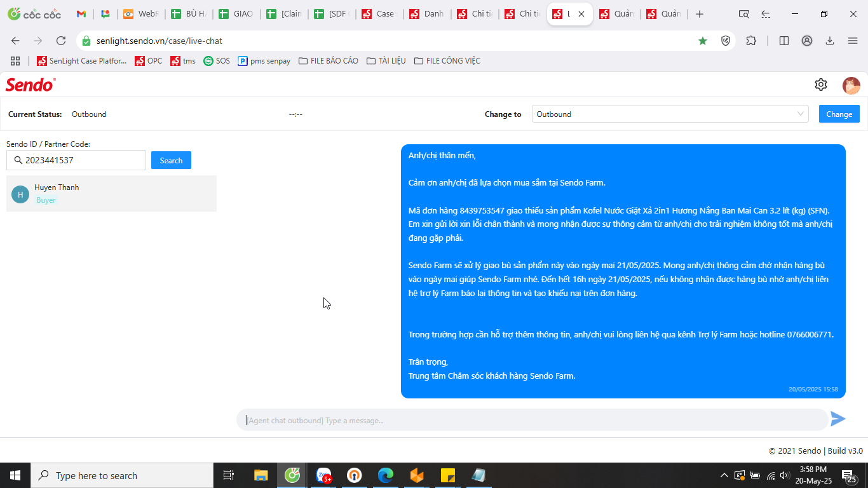The width and height of the screenshot is (868, 488).
Task: Open the extensions puzzle icon
Action: tap(751, 41)
